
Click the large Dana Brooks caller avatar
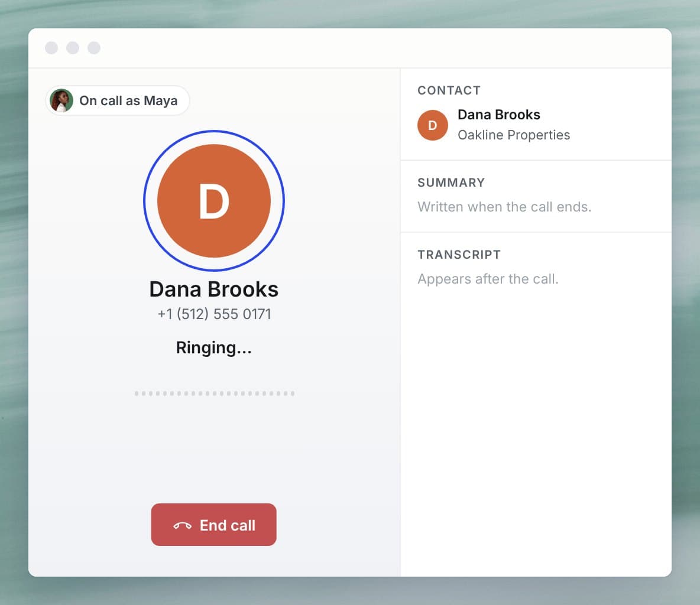pos(214,201)
